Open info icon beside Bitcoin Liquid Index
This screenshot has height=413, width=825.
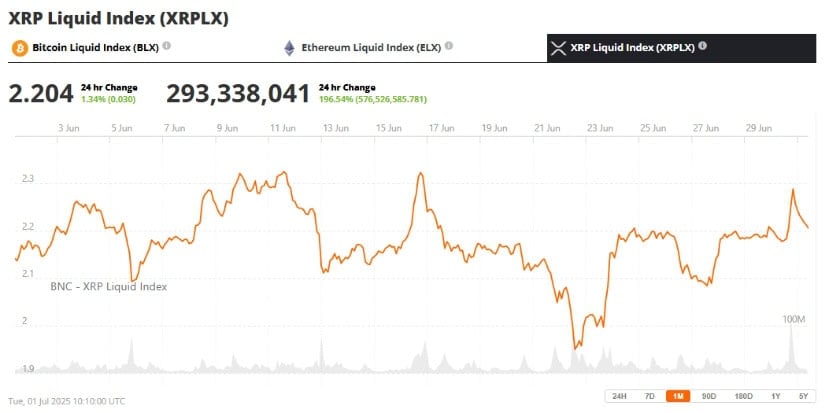pyautogui.click(x=166, y=46)
